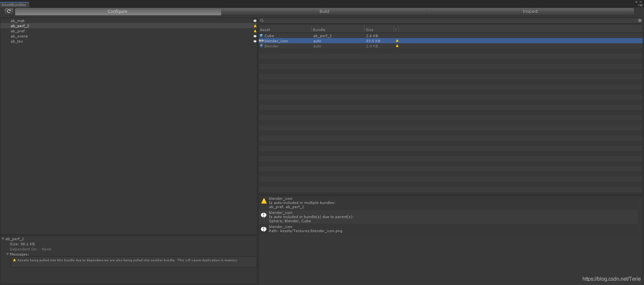Click the info icon next to ab_tex
Image resolution: width=644 pixels, height=285 pixels.
255,41
